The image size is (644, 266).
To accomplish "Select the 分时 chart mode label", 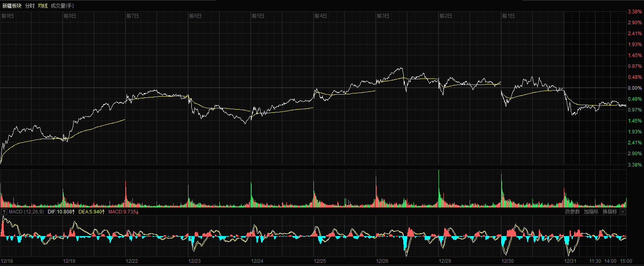I will 30,6.
